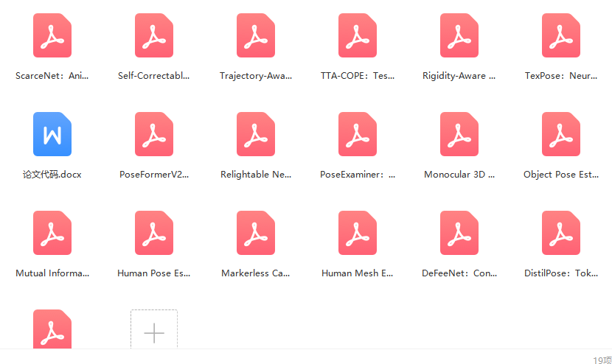Click the file name 'Self-Correctabl...'
This screenshot has height=364, width=612.
point(154,76)
